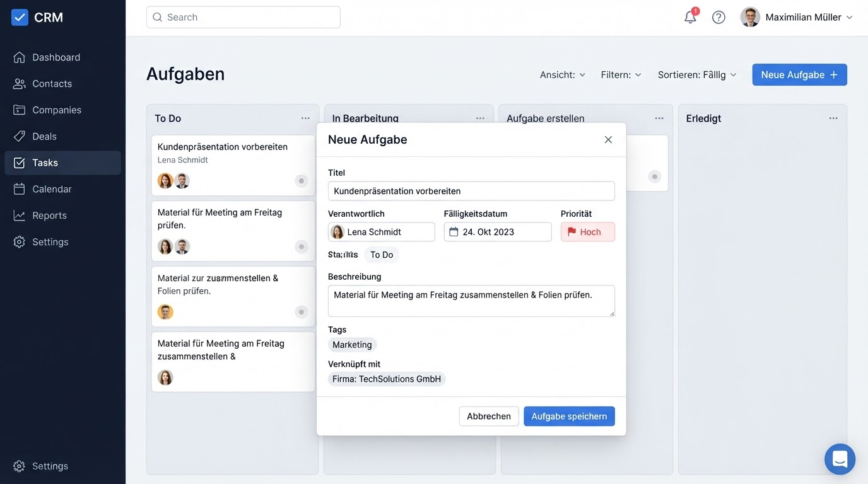This screenshot has height=484, width=868.
Task: Open the Priorität selector showing Hoch
Action: [x=588, y=232]
